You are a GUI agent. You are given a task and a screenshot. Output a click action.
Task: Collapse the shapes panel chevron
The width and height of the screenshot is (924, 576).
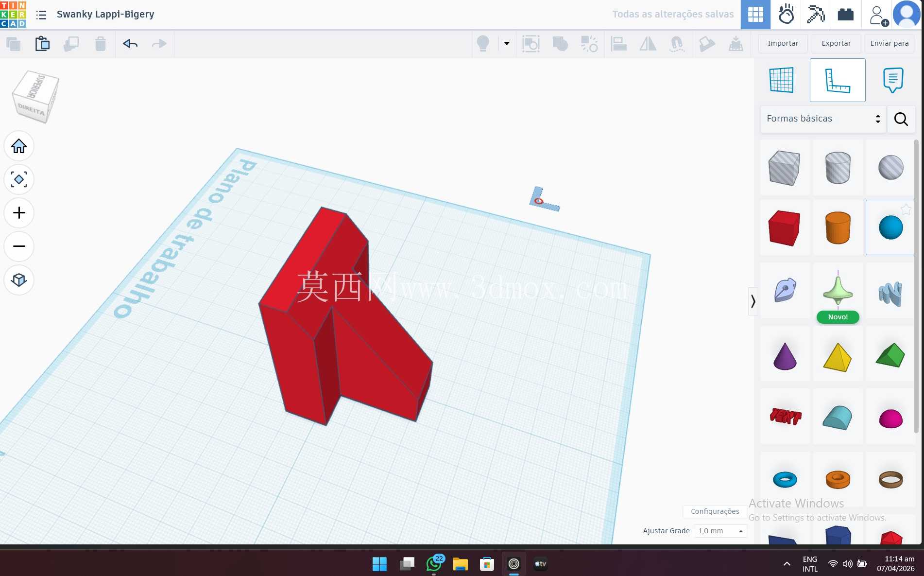(x=753, y=301)
